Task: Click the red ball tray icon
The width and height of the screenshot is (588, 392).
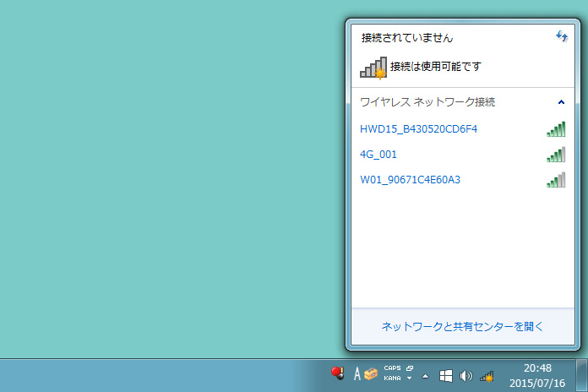Action: click(337, 373)
